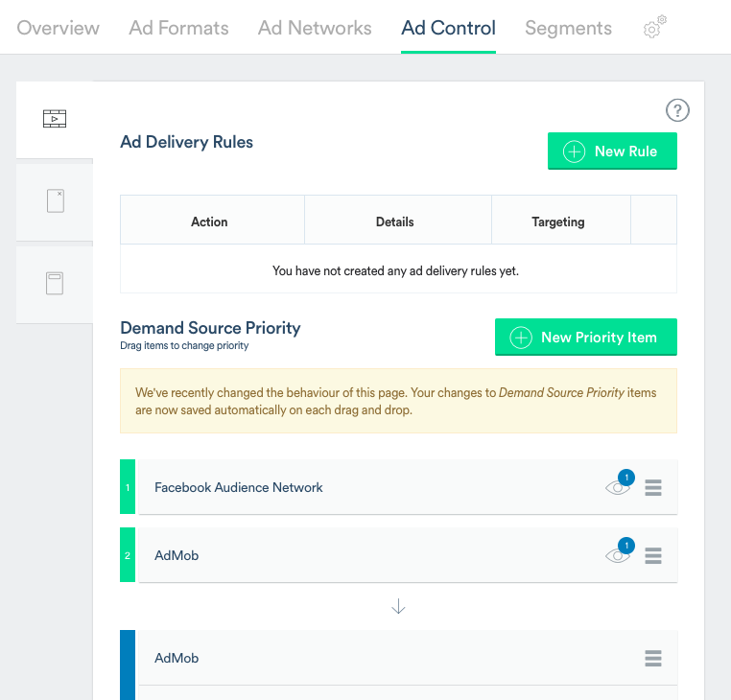Toggle the eye icon for priority 2 AdMob

pos(618,556)
